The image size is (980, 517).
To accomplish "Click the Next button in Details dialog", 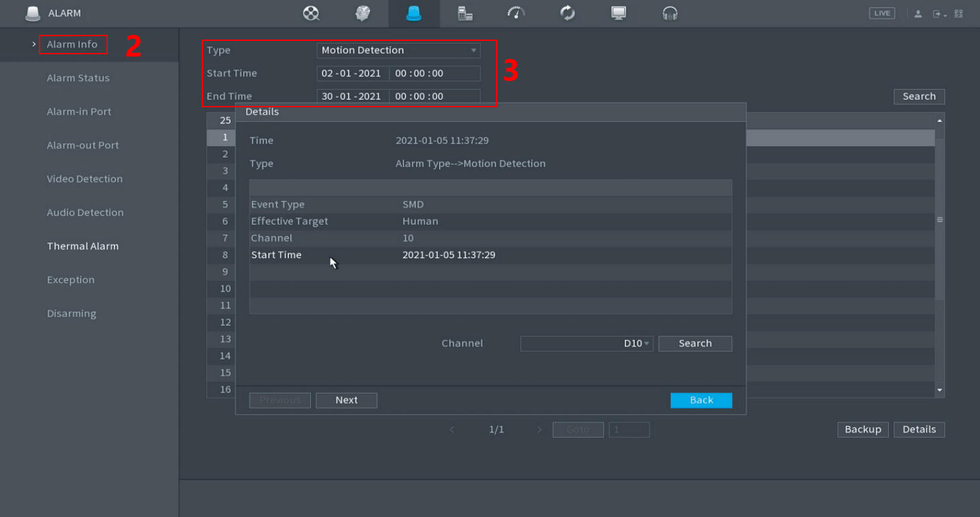I will click(x=346, y=400).
